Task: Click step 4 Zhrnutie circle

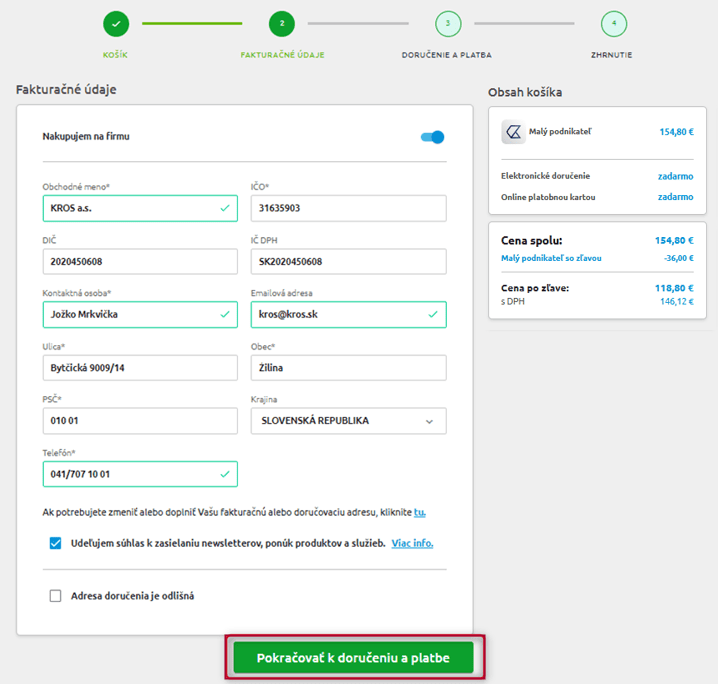Action: pos(613,23)
